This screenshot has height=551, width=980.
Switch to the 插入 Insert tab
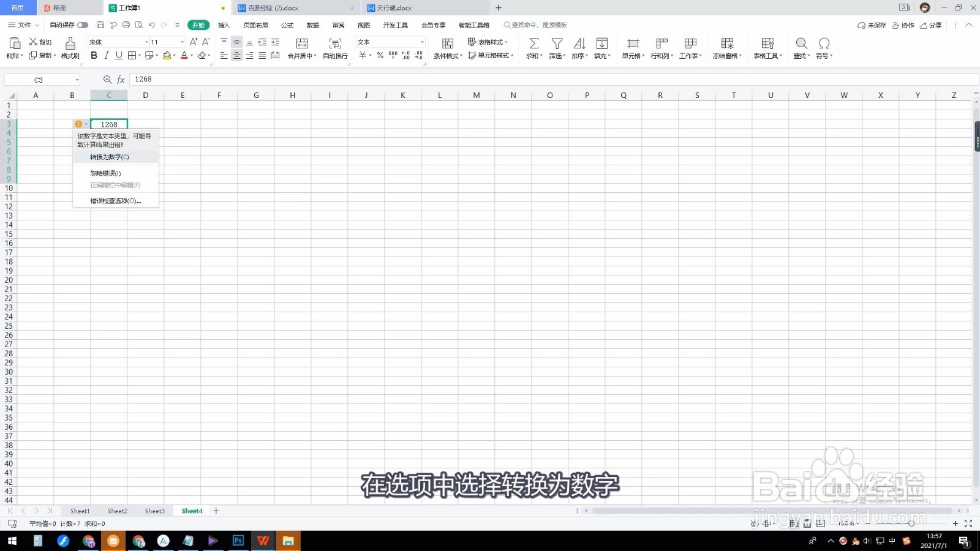click(224, 25)
